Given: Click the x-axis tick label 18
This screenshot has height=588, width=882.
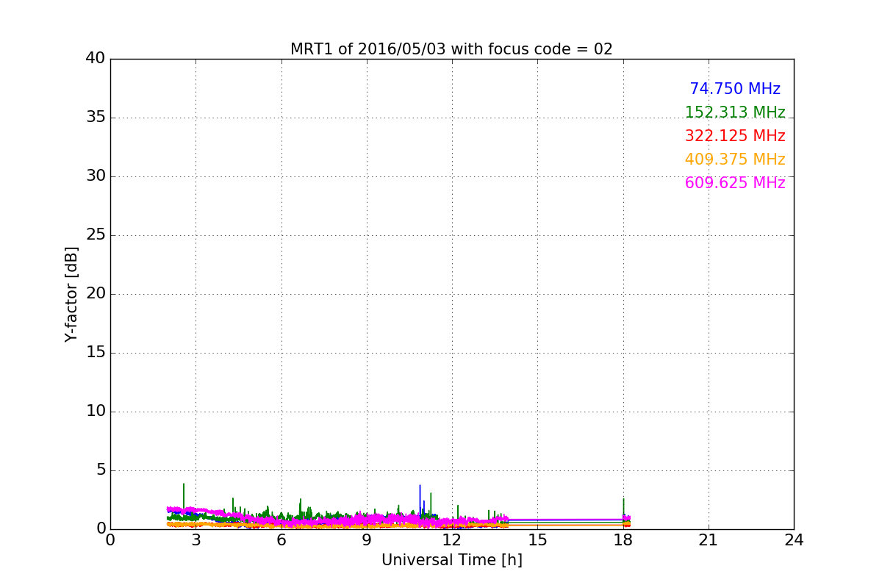Looking at the screenshot, I should (x=623, y=540).
